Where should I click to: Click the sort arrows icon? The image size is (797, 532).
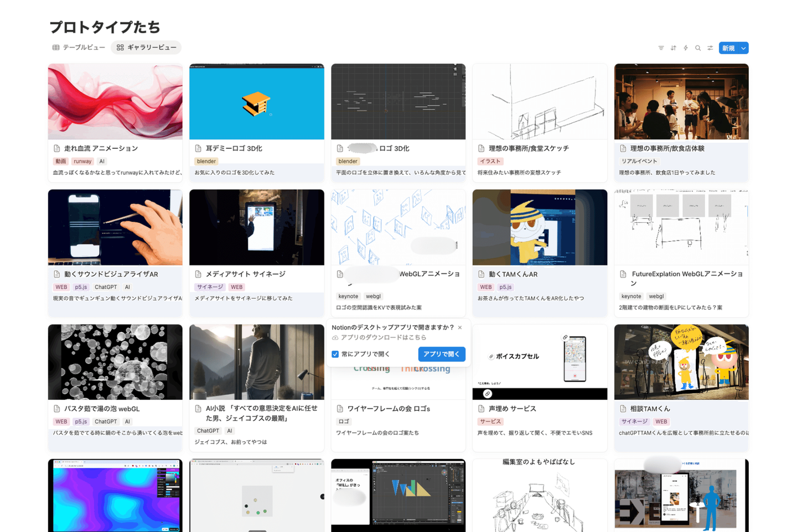(673, 48)
